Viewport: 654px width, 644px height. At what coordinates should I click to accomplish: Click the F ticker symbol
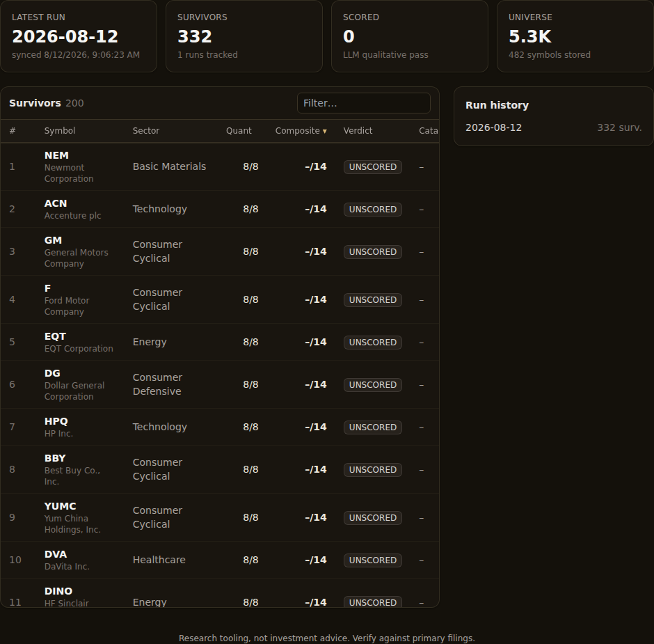[x=47, y=288]
